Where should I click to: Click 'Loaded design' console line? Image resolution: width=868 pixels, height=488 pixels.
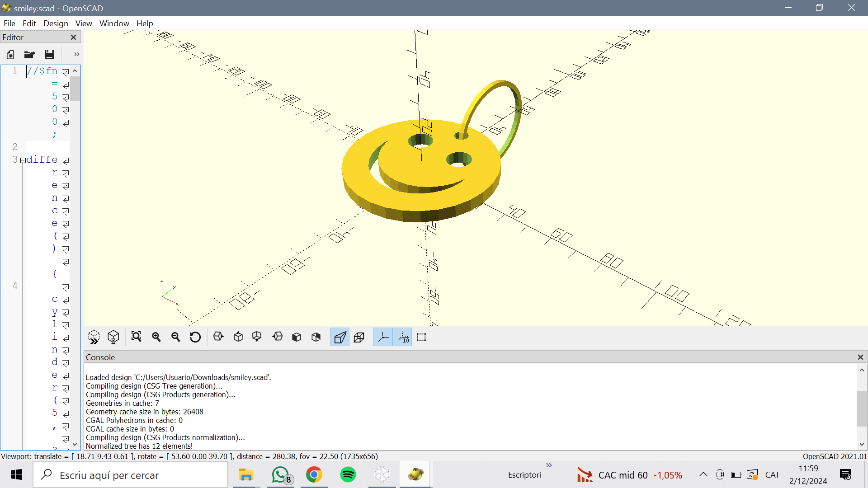pos(179,377)
